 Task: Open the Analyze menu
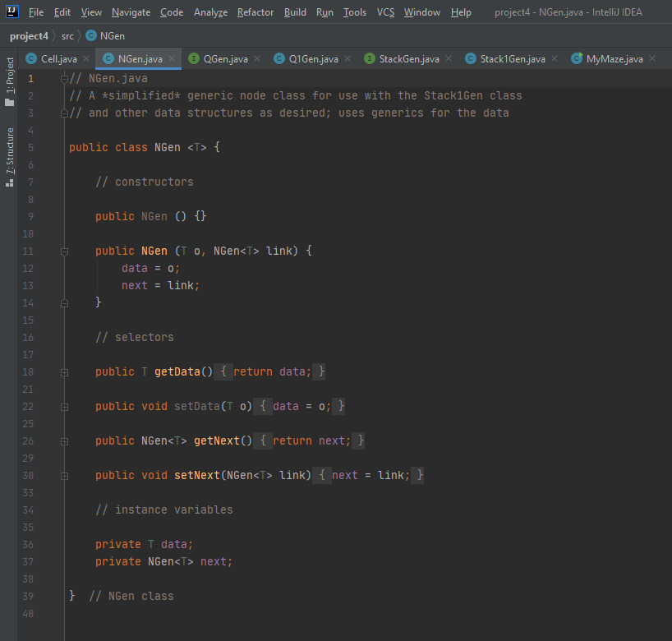coord(210,12)
